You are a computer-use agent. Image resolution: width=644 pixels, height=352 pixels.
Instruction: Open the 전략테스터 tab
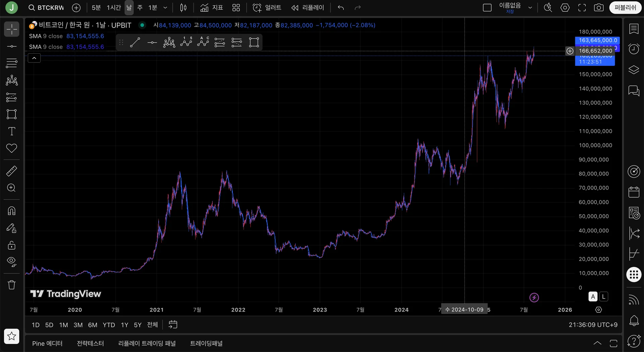pos(90,343)
